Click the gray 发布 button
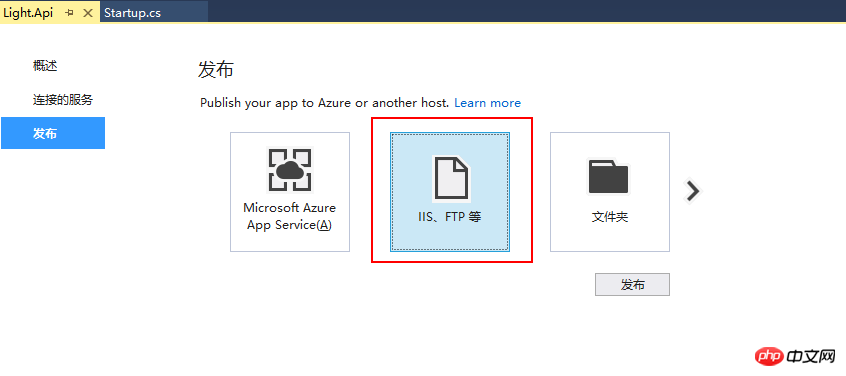846x376 pixels. (632, 284)
